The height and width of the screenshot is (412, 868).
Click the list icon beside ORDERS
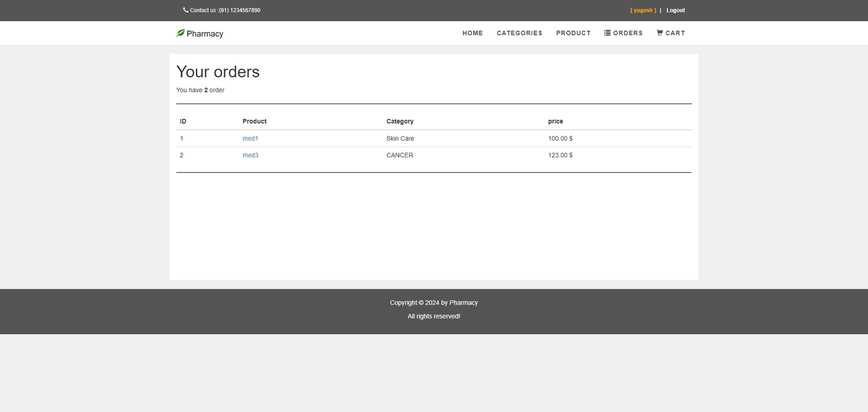607,33
